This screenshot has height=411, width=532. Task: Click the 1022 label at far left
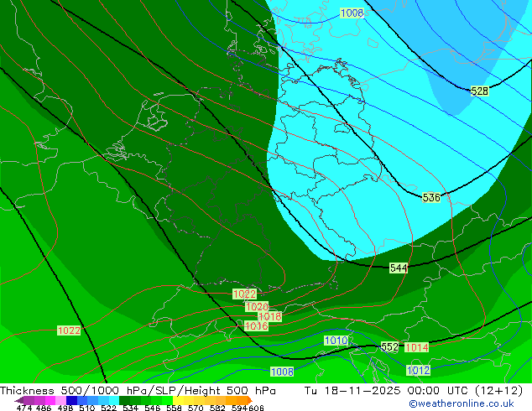click(69, 330)
